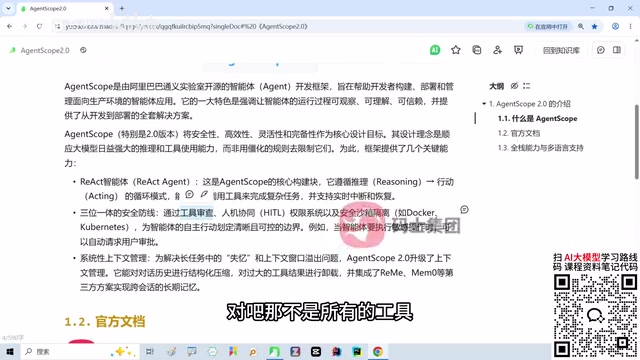Click the AgentScope2.0 document title
This screenshot has width=640, height=360.
point(45,50)
